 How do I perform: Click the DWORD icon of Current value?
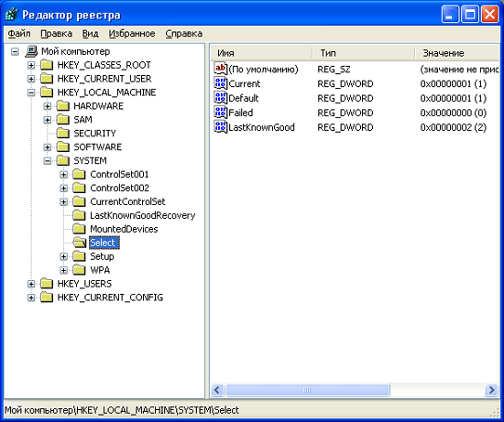click(221, 83)
